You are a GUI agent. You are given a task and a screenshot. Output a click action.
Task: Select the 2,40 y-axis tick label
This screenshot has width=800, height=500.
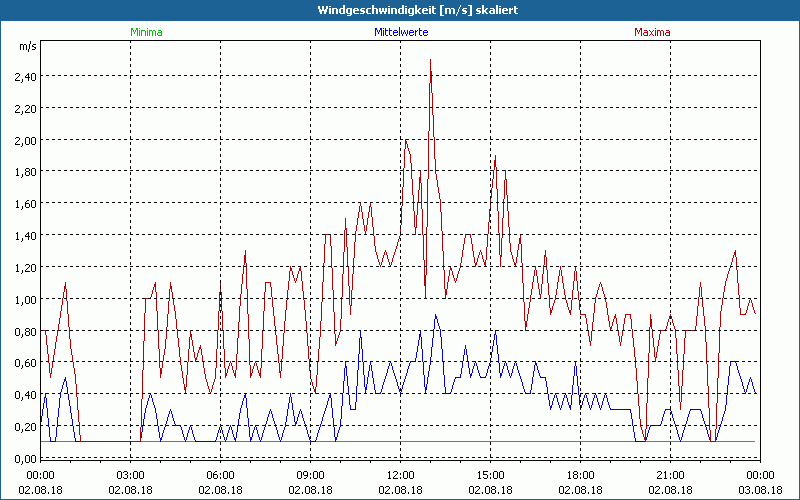click(26, 76)
